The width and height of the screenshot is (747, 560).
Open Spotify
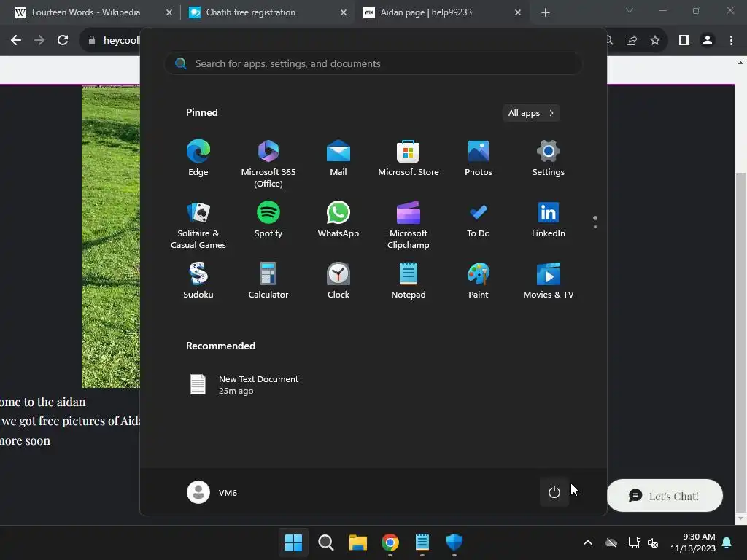click(x=268, y=219)
